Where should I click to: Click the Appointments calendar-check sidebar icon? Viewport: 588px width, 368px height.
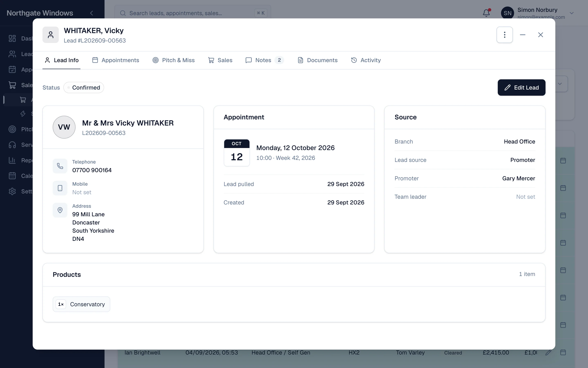(12, 70)
